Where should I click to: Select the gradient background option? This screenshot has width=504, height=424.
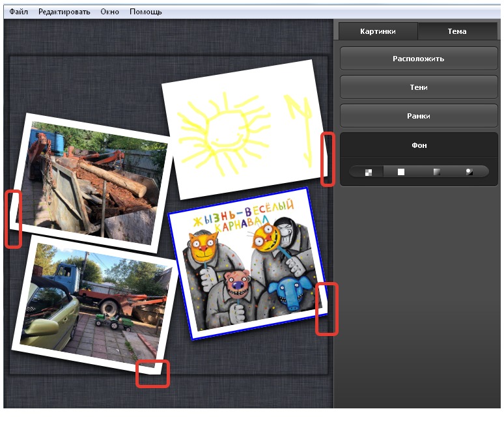click(436, 172)
